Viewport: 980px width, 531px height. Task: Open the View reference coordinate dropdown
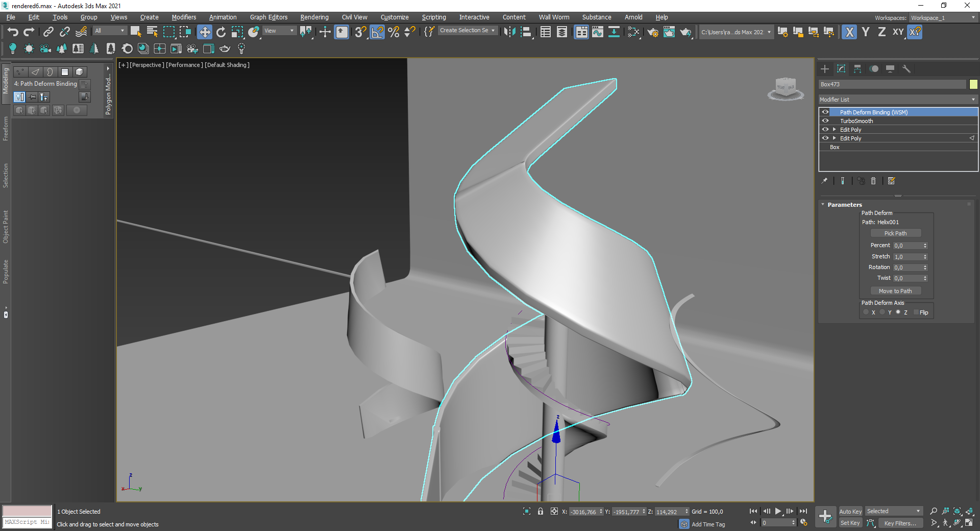[x=279, y=31]
